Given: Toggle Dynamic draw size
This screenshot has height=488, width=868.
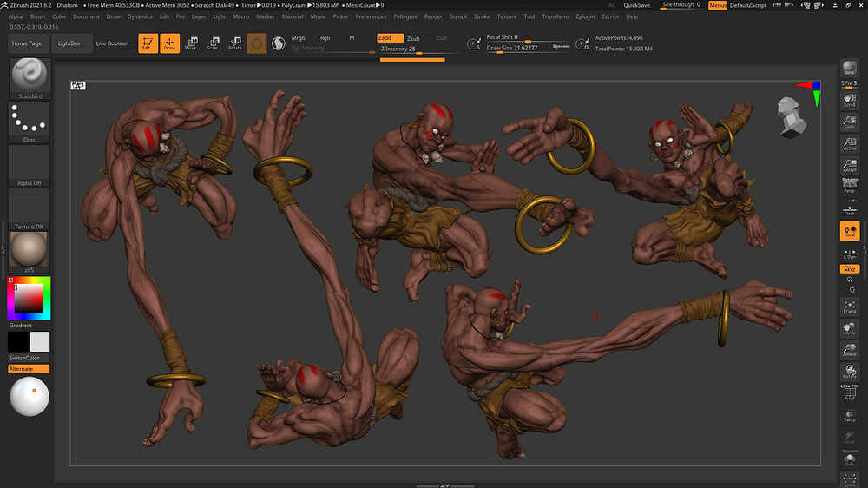Looking at the screenshot, I should (561, 47).
